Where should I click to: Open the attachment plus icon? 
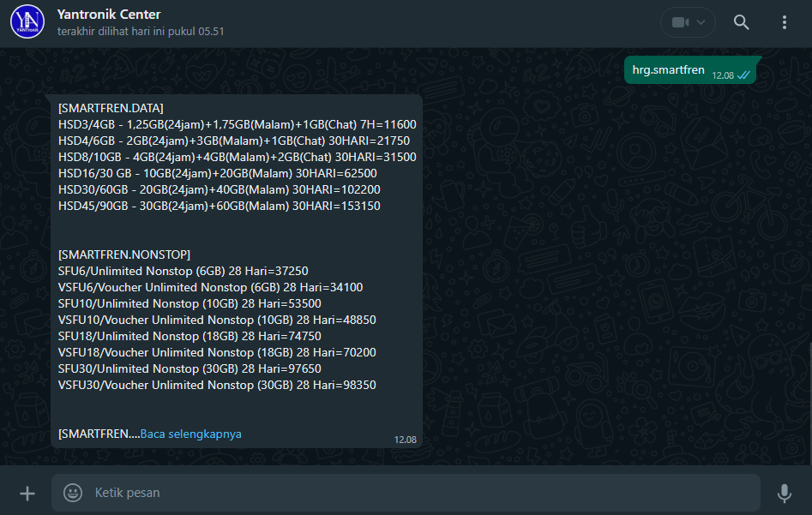(27, 493)
